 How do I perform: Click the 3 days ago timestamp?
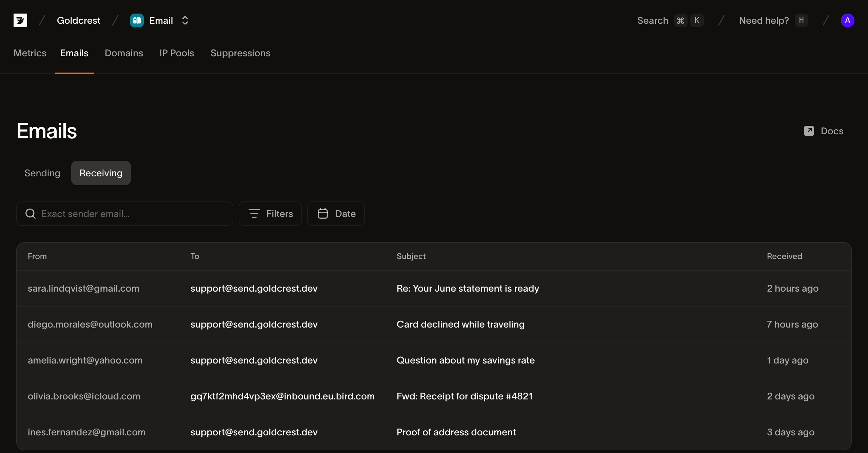pos(791,432)
